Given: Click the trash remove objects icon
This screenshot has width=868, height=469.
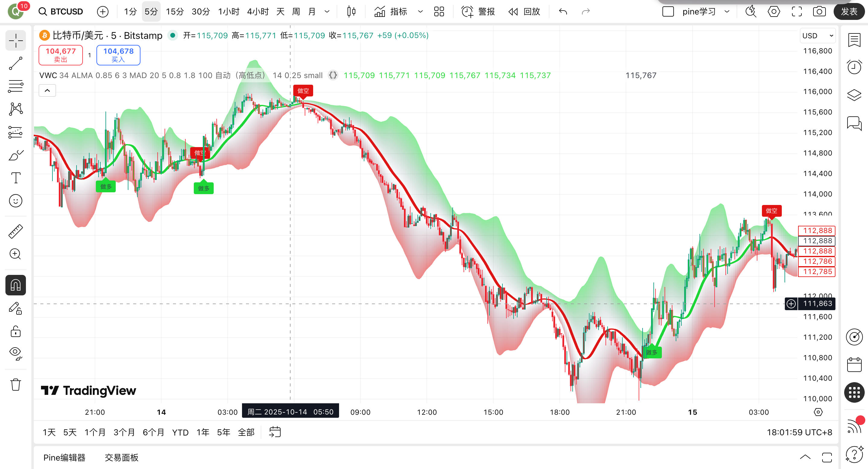Looking at the screenshot, I should (15, 384).
